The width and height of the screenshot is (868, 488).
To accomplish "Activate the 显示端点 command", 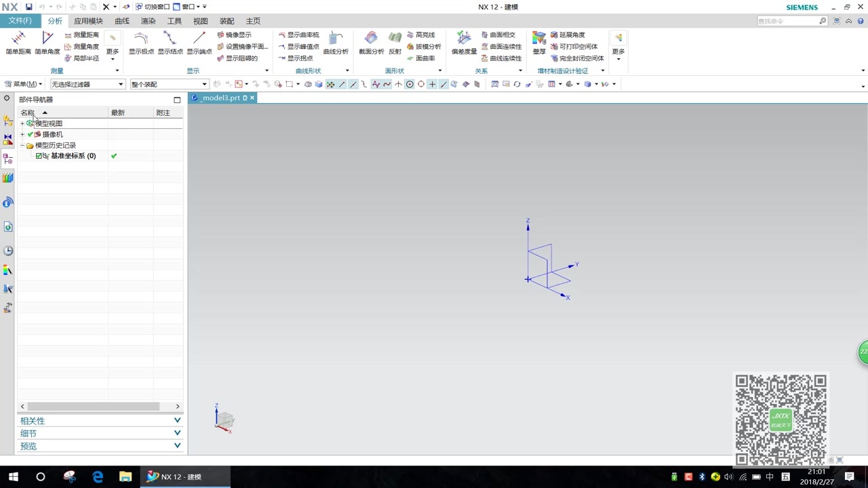I will [199, 43].
